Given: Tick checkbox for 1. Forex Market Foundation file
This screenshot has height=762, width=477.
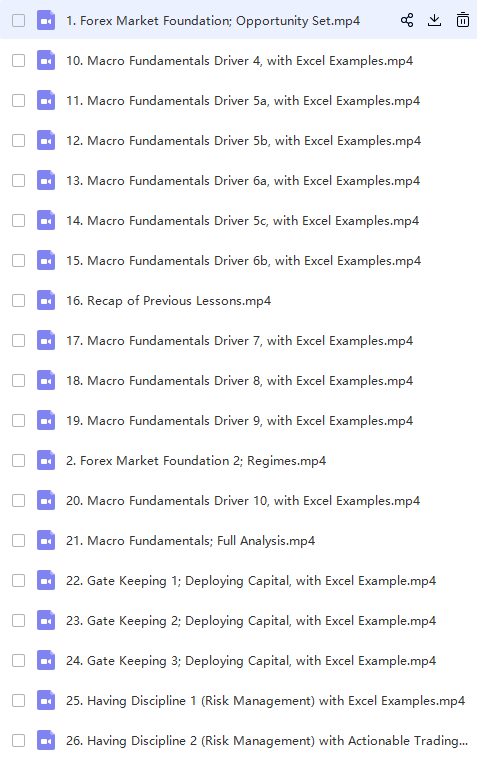Looking at the screenshot, I should (x=18, y=20).
